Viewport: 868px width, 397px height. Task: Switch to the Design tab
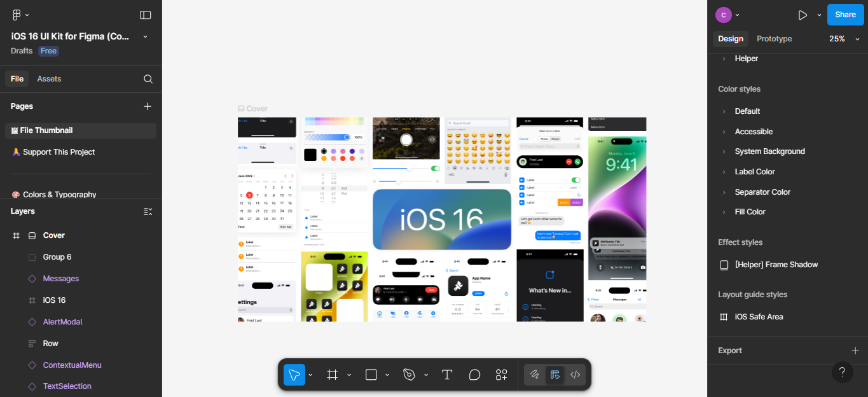[731, 39]
